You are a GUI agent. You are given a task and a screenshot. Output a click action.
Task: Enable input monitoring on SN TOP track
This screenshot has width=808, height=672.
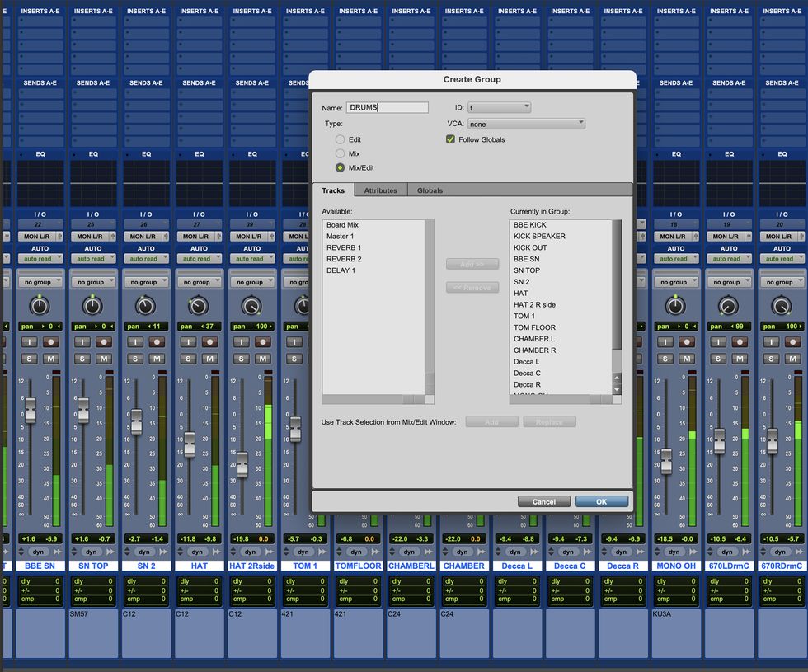[82, 341]
